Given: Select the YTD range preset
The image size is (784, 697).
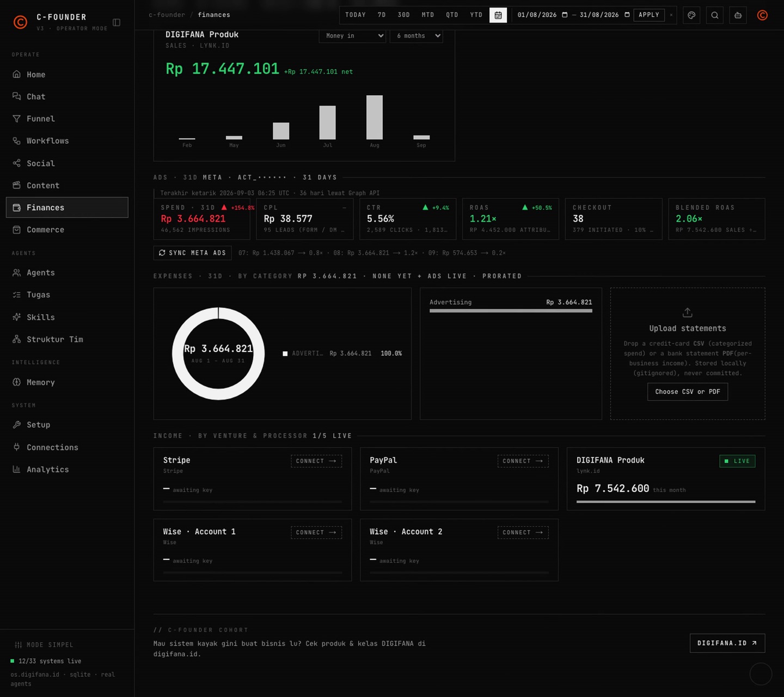Looking at the screenshot, I should click(x=476, y=15).
